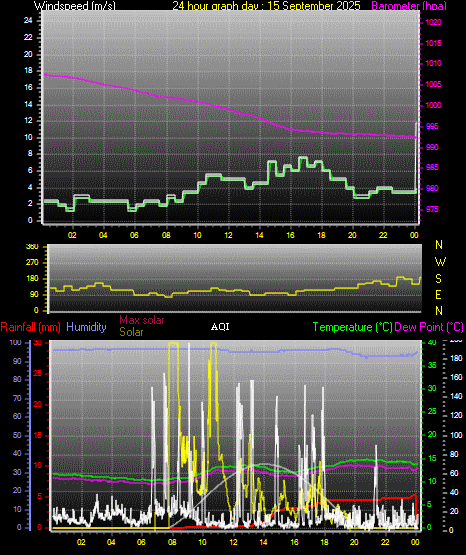Click the Max solar legend label

click(x=142, y=320)
